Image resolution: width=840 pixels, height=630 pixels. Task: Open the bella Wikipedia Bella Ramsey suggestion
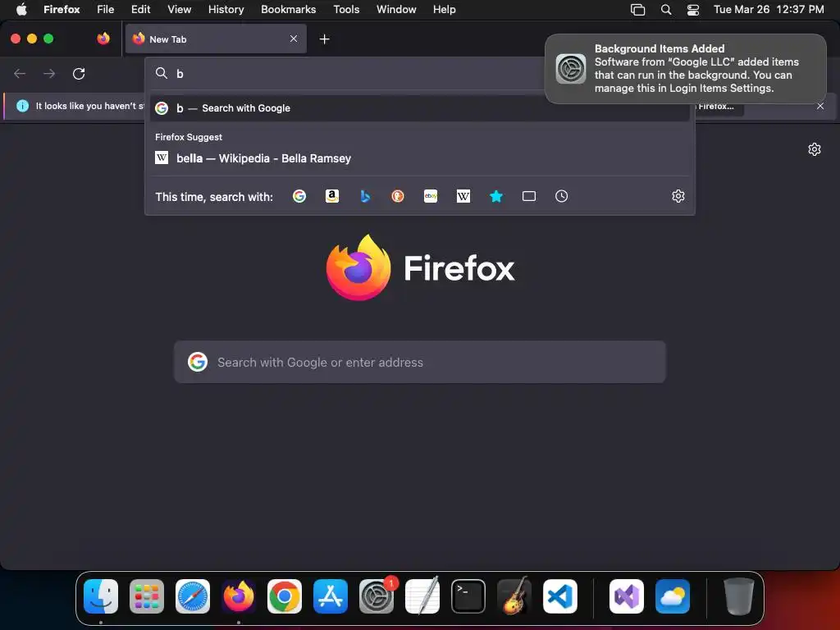[x=419, y=158]
